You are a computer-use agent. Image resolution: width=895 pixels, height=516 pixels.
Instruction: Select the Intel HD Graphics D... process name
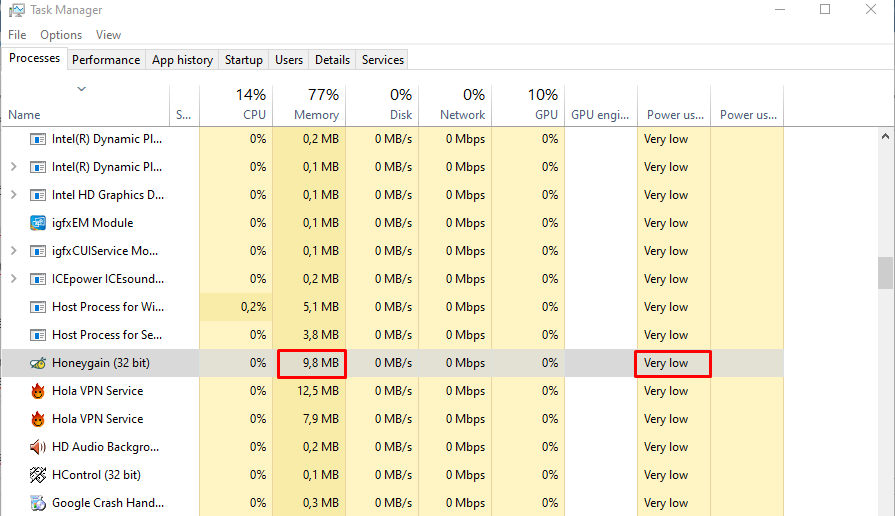(108, 195)
